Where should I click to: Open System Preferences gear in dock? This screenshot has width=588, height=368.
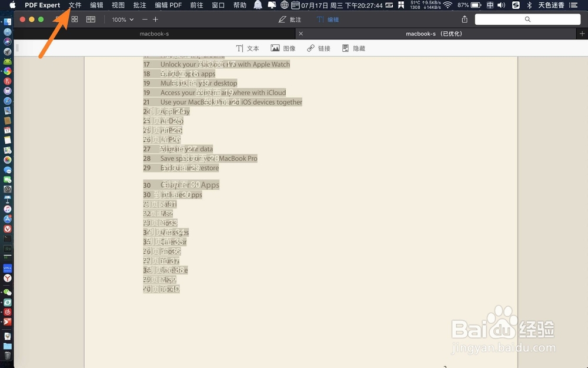(x=8, y=189)
